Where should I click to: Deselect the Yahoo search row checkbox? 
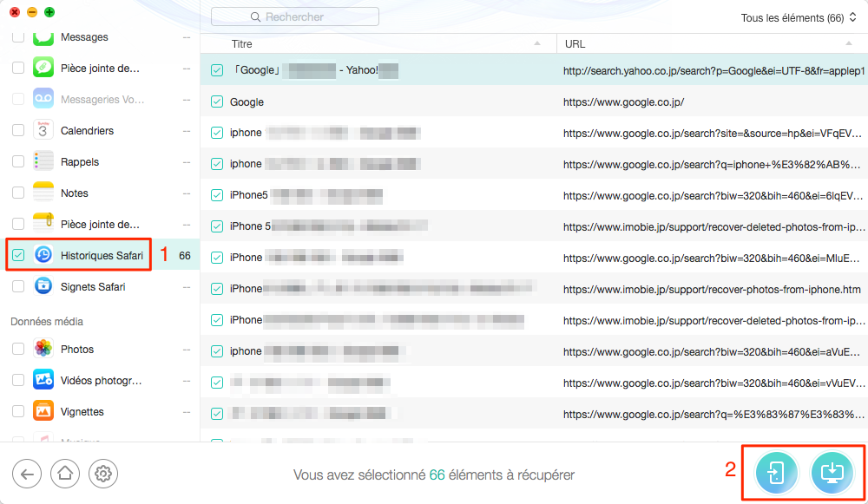pyautogui.click(x=217, y=70)
